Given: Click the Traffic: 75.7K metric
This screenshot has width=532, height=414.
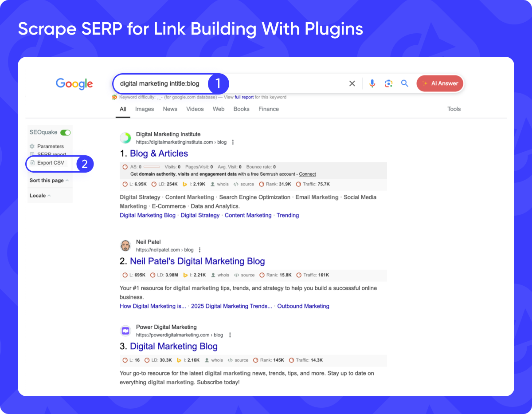Looking at the screenshot, I should 313,184.
